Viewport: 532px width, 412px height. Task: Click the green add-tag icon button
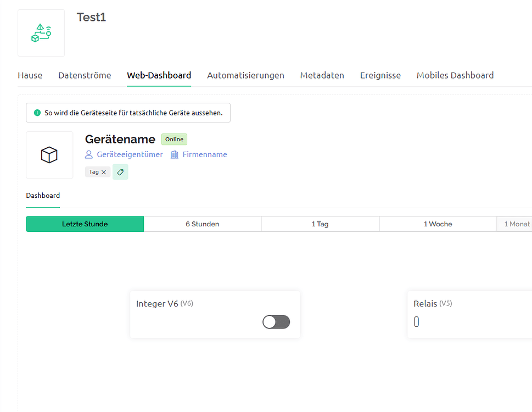tap(120, 172)
